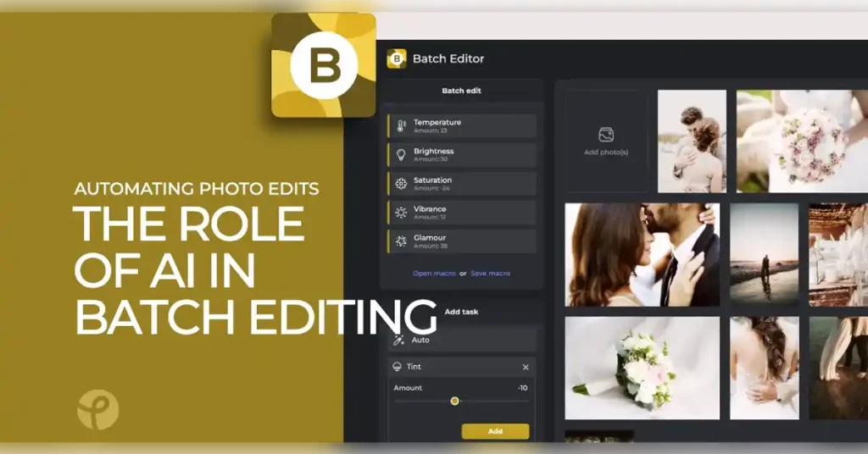Click the Brightness lightbulb icon

[401, 155]
